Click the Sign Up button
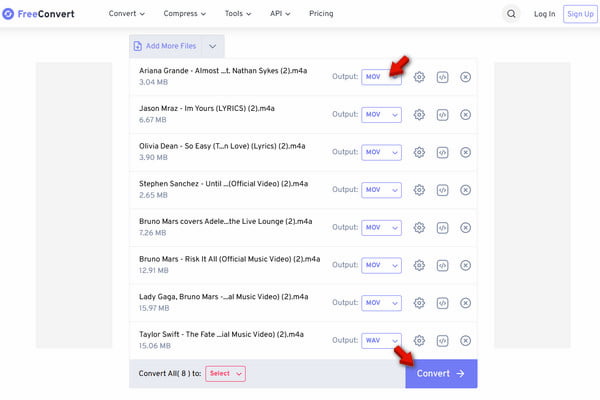This screenshot has width=600, height=400. click(x=580, y=14)
